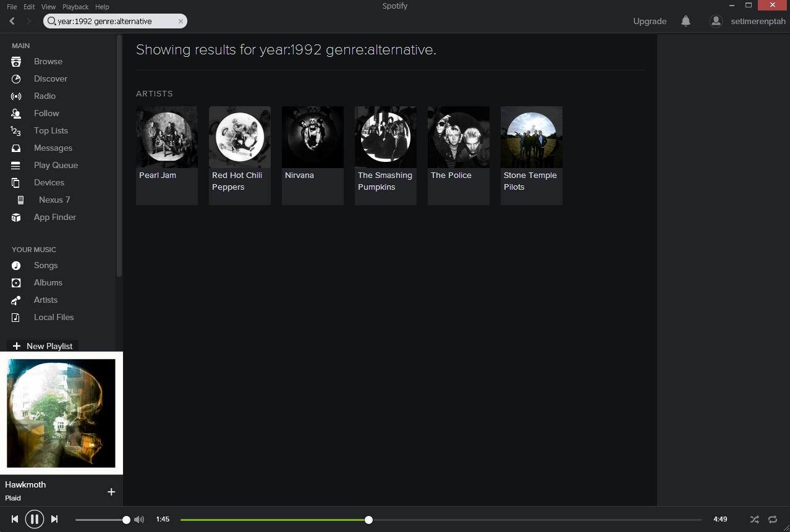Image resolution: width=790 pixels, height=532 pixels.
Task: Mute using the volume speaker icon
Action: click(x=139, y=520)
